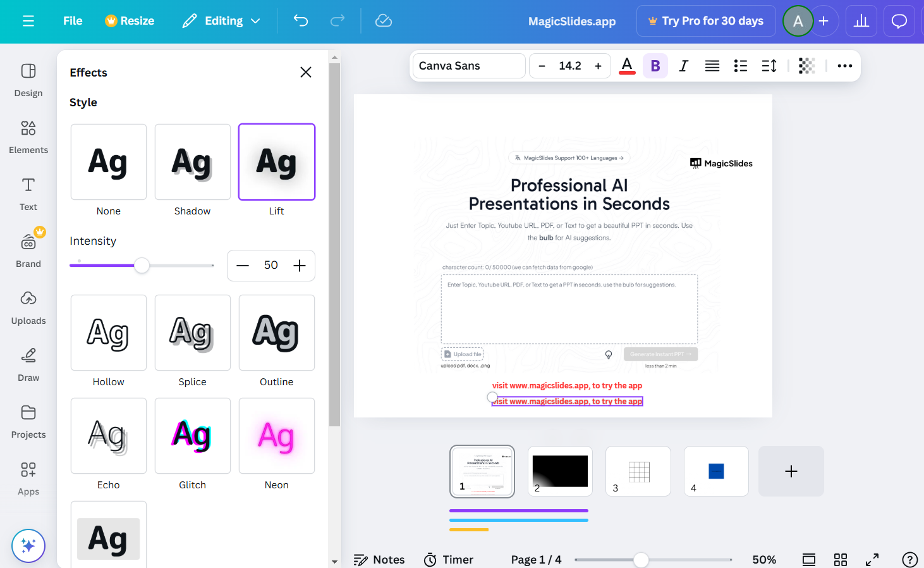The width and height of the screenshot is (924, 568).
Task: Select the Glitch text style
Action: click(x=193, y=436)
